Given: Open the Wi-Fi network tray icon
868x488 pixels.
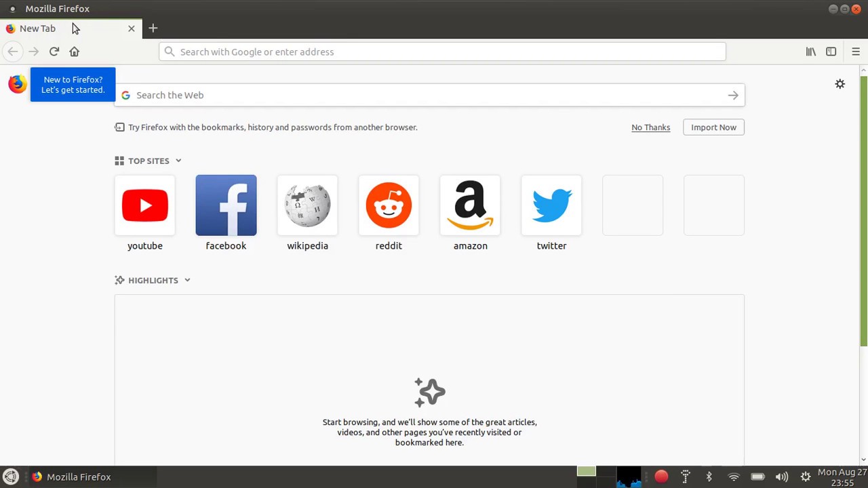Looking at the screenshot, I should coord(733,476).
